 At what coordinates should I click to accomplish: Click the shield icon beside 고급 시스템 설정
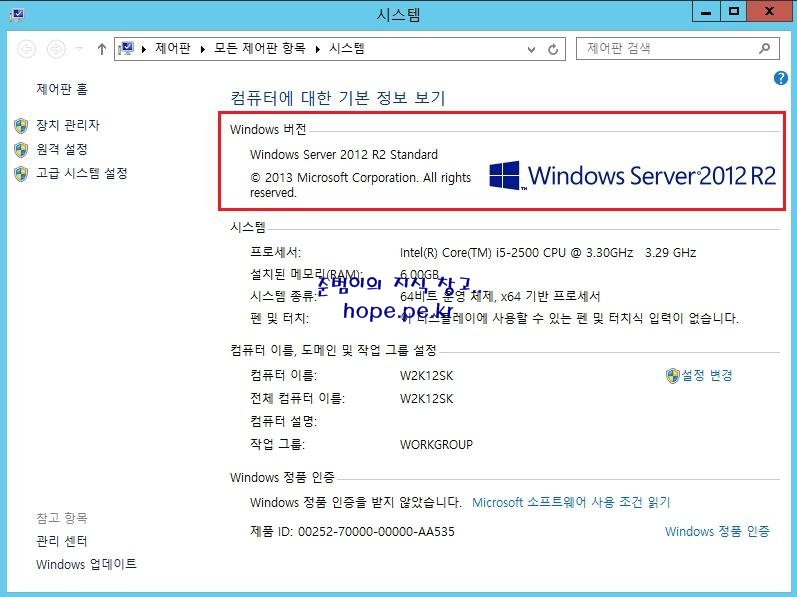tap(21, 174)
